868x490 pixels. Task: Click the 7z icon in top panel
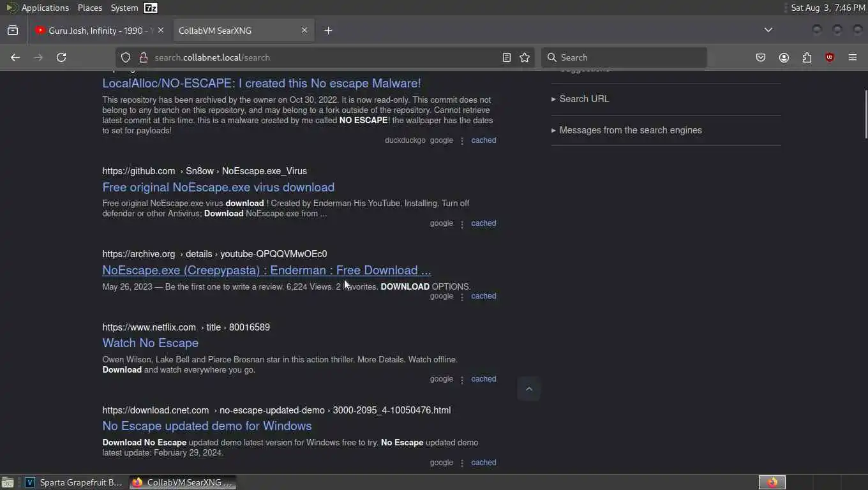(x=151, y=8)
